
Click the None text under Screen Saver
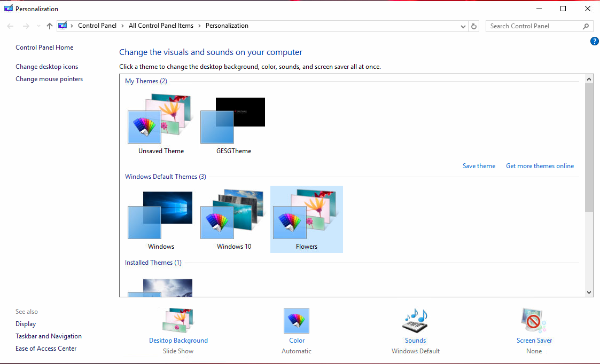point(534,351)
